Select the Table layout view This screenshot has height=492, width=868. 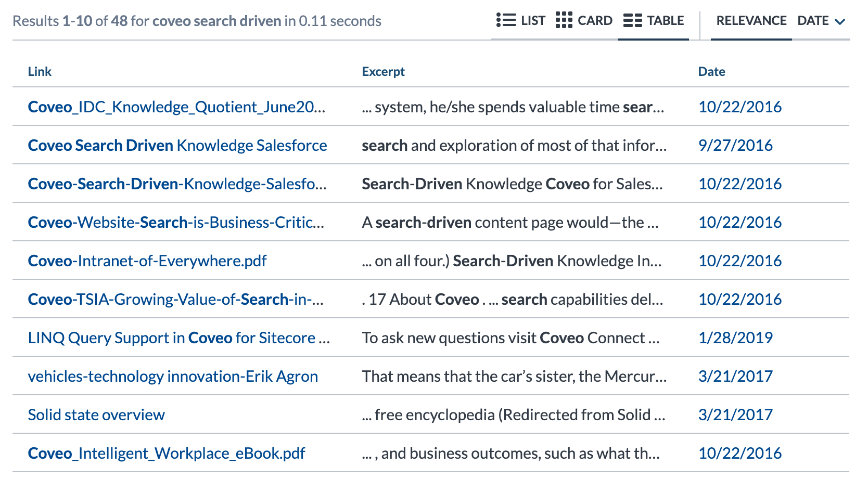pyautogui.click(x=654, y=21)
